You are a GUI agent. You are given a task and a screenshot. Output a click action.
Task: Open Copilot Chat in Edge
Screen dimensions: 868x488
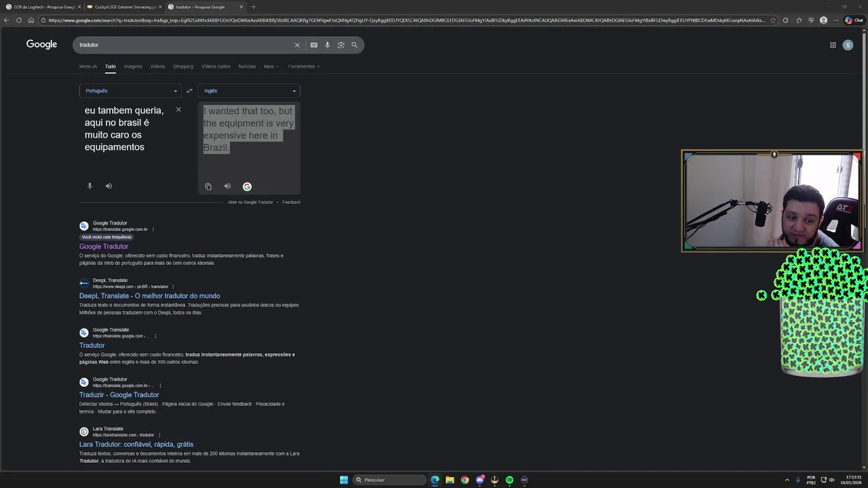(x=854, y=20)
